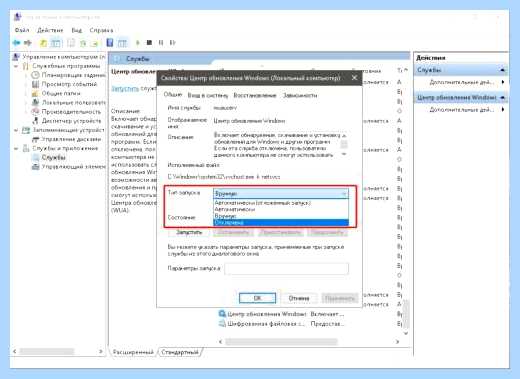The width and height of the screenshot is (520, 379).
Task: Click the Применить button
Action: (x=340, y=298)
